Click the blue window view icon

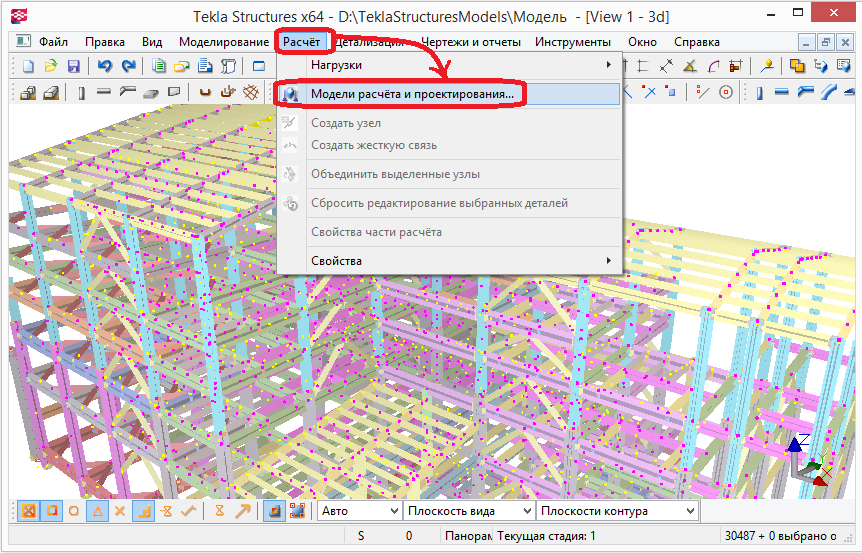[x=258, y=67]
